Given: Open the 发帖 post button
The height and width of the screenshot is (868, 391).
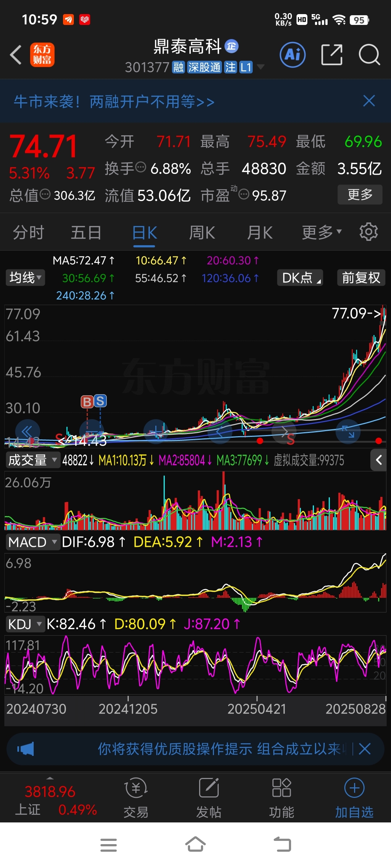Looking at the screenshot, I should pyautogui.click(x=209, y=799).
